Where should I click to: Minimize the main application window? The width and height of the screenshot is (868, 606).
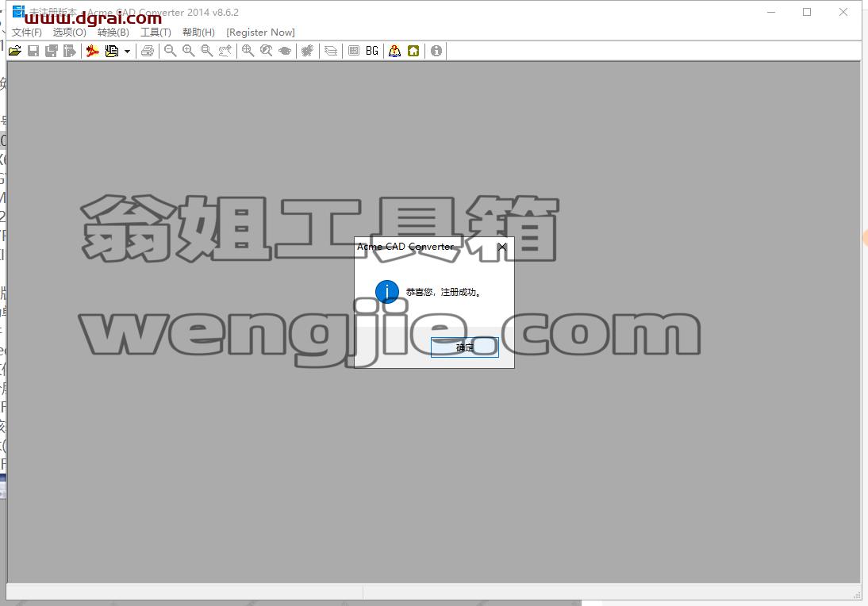click(x=771, y=12)
